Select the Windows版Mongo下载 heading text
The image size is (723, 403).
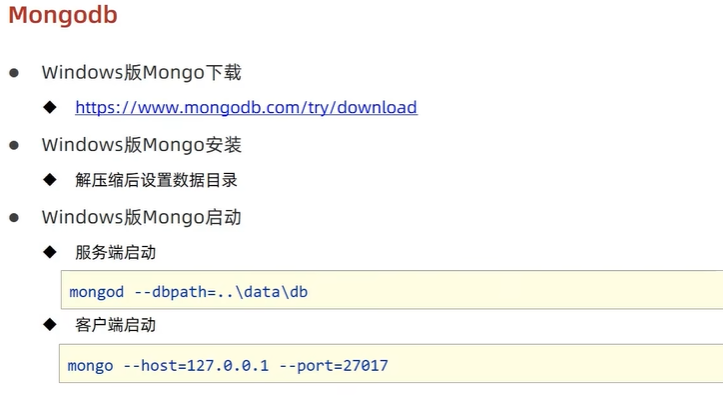pos(141,73)
